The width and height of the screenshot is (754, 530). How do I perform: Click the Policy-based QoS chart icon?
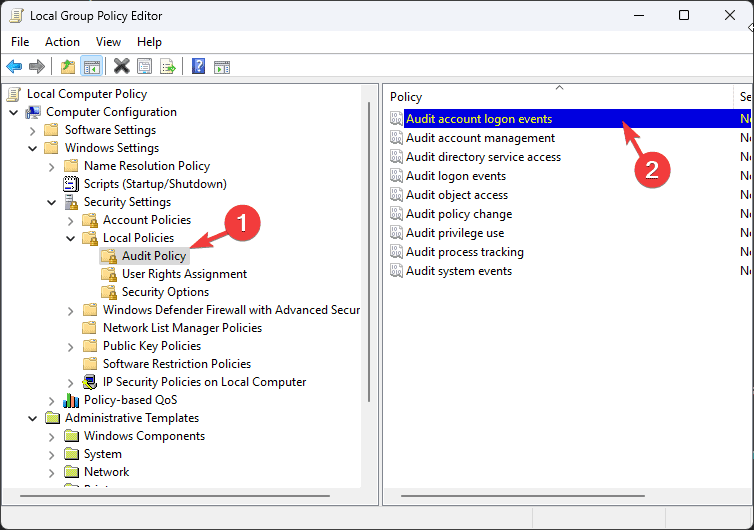pos(71,400)
